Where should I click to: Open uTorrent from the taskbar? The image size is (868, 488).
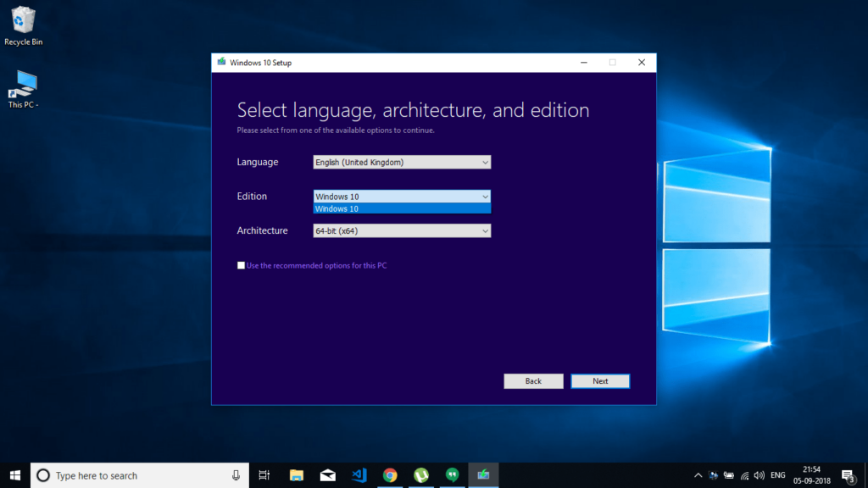coord(421,475)
